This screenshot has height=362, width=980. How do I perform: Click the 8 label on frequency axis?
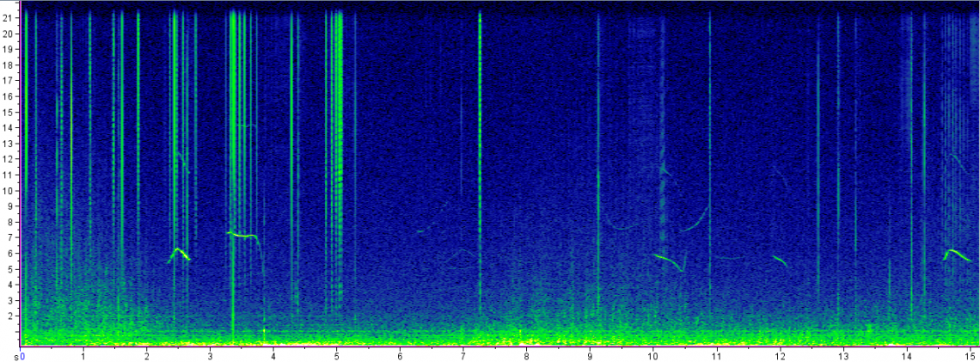pyautogui.click(x=10, y=221)
